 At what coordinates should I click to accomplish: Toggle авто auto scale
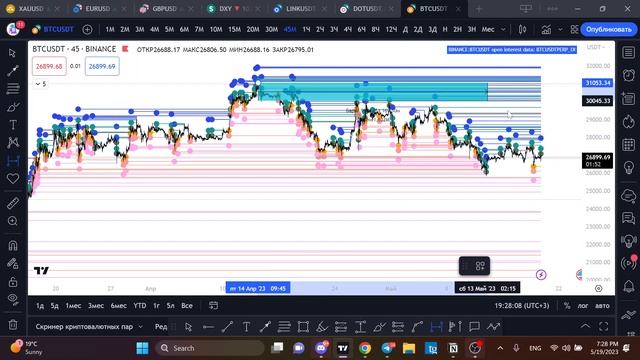click(602, 306)
